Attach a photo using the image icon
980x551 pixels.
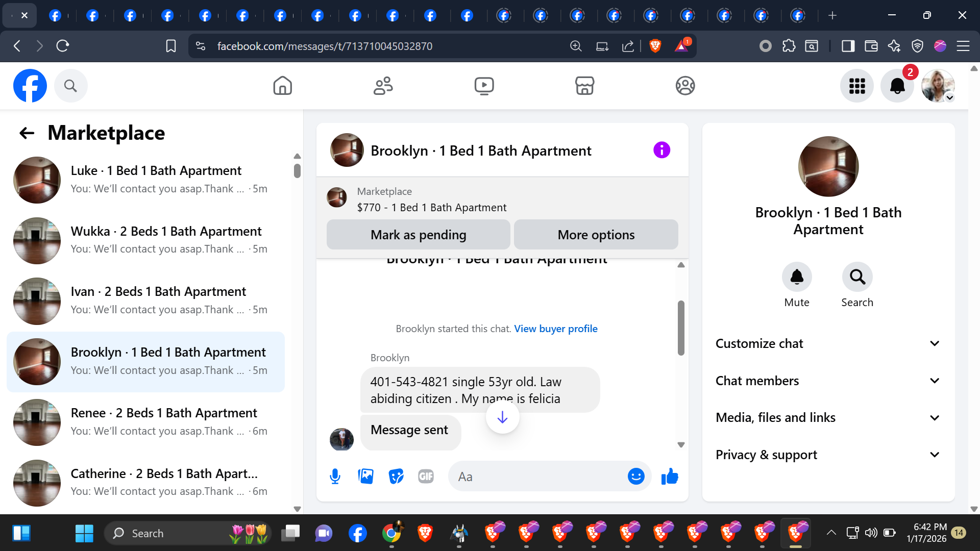pos(365,477)
